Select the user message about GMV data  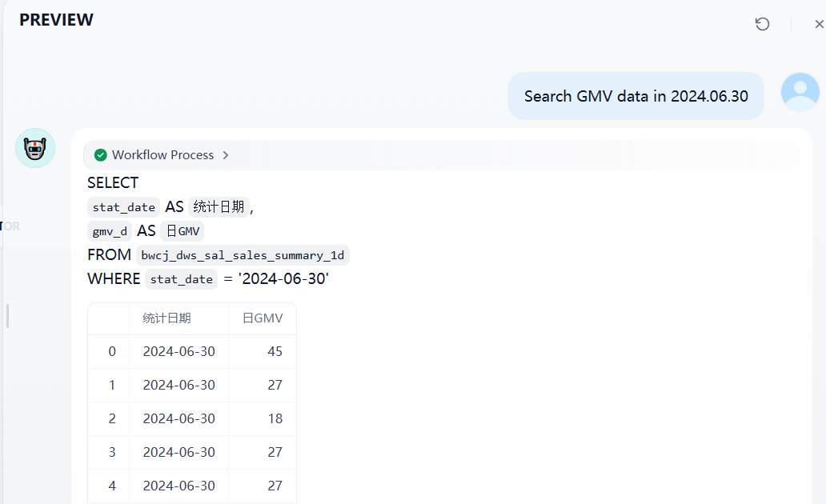[x=636, y=96]
